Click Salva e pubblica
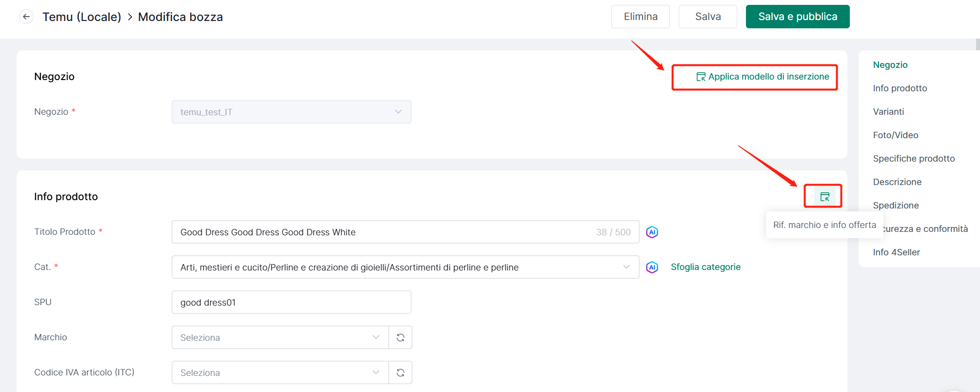 click(798, 17)
